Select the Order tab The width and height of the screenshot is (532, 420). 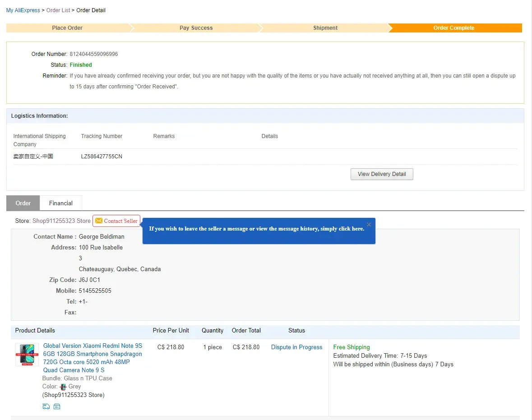(23, 203)
